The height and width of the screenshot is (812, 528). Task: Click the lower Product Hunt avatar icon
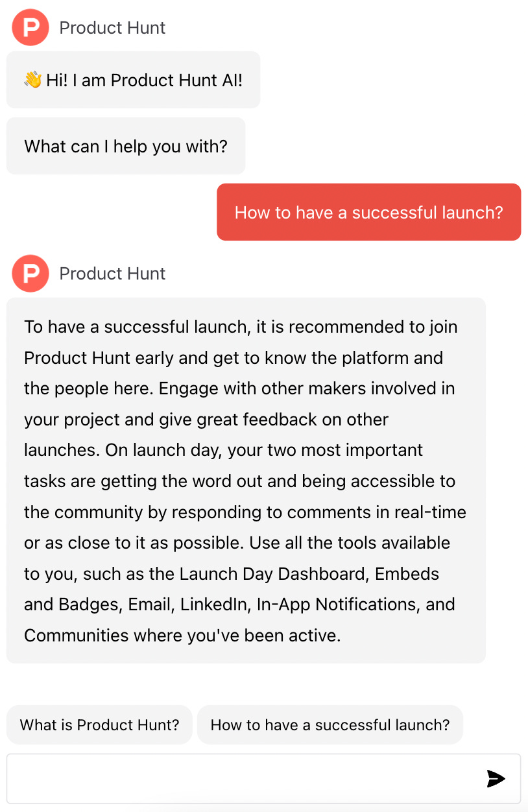tap(30, 274)
